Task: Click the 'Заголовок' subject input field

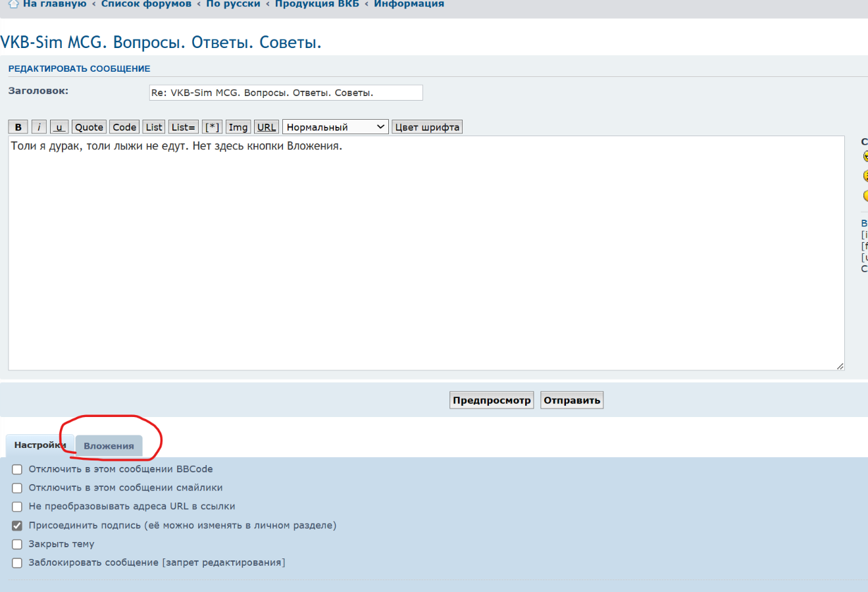Action: click(x=286, y=93)
